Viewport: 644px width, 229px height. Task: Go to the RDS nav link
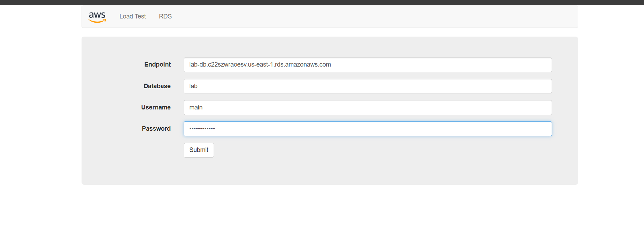165,16
